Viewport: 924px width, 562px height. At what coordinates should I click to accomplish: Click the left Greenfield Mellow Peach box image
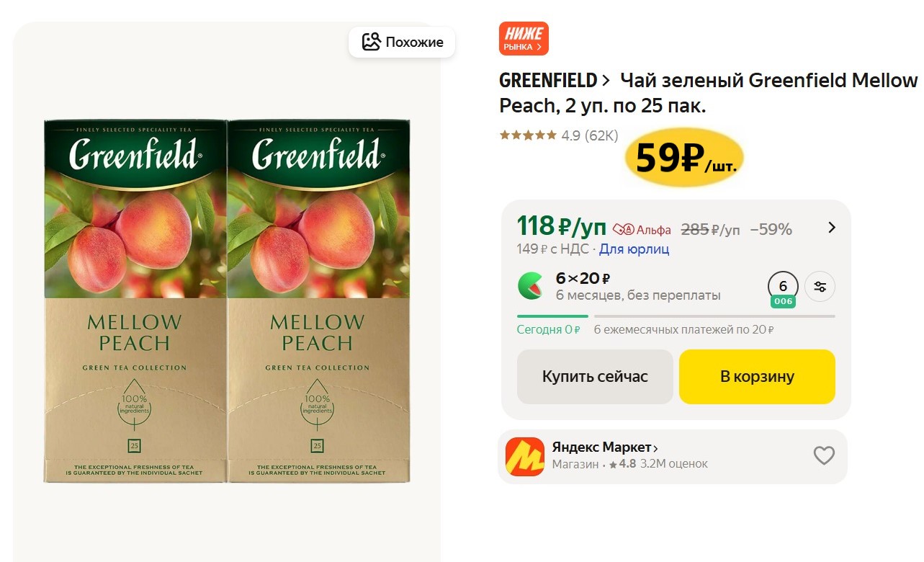[135, 301]
